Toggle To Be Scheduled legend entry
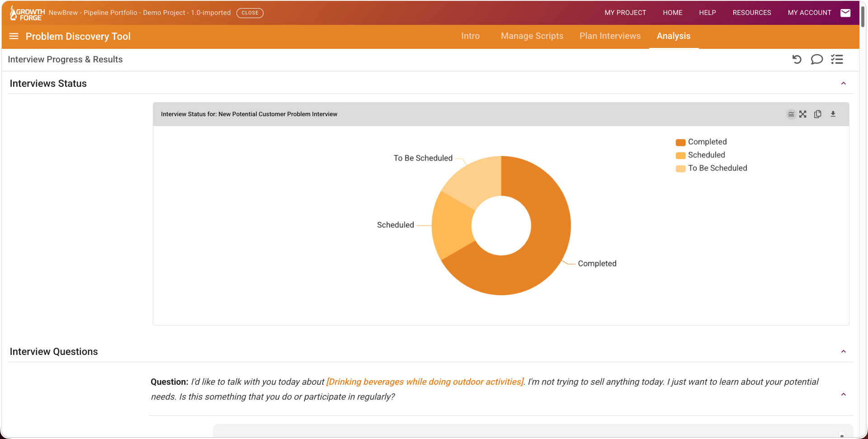The height and width of the screenshot is (439, 868). click(711, 168)
